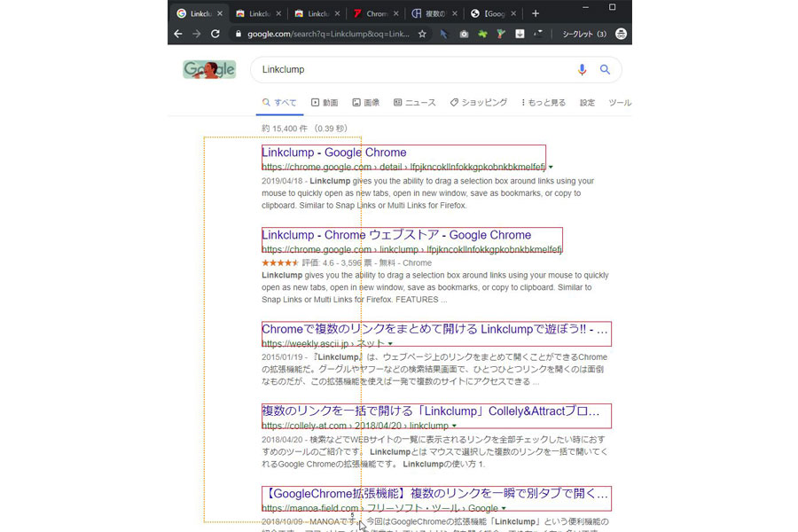Expand dropdown arrow beside first result URL

pyautogui.click(x=551, y=167)
